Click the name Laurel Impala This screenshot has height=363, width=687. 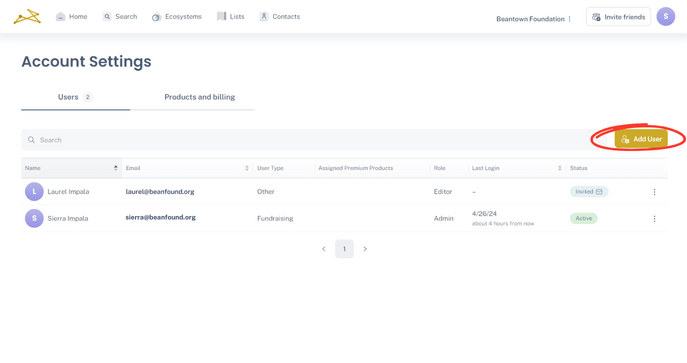click(x=68, y=192)
